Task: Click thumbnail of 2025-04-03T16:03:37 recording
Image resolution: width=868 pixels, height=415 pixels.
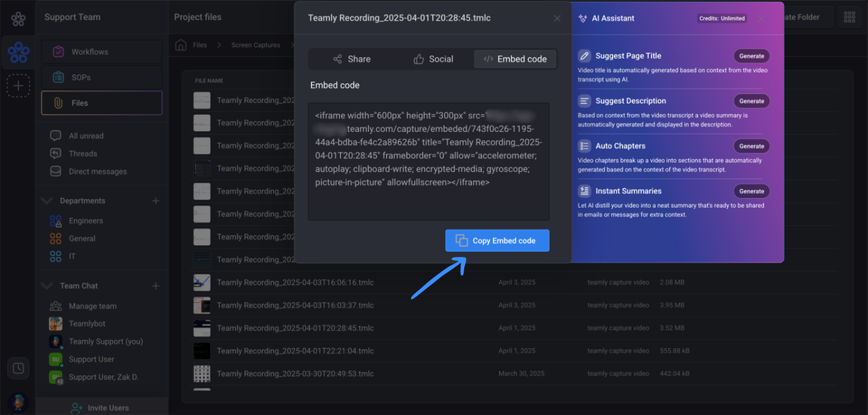Action: pos(202,305)
